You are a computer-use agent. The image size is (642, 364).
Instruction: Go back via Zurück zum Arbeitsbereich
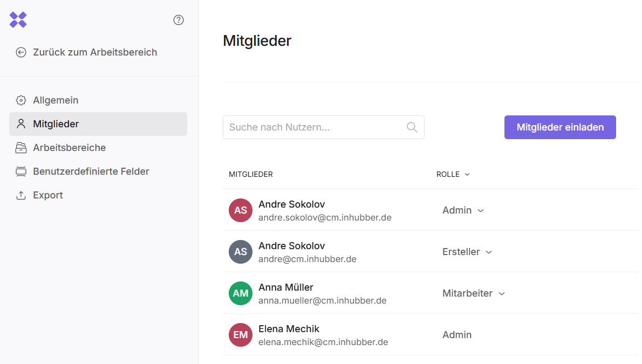click(x=95, y=52)
